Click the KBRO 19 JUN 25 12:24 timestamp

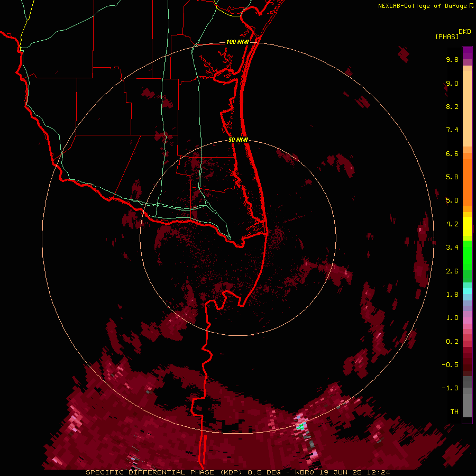click(342, 472)
